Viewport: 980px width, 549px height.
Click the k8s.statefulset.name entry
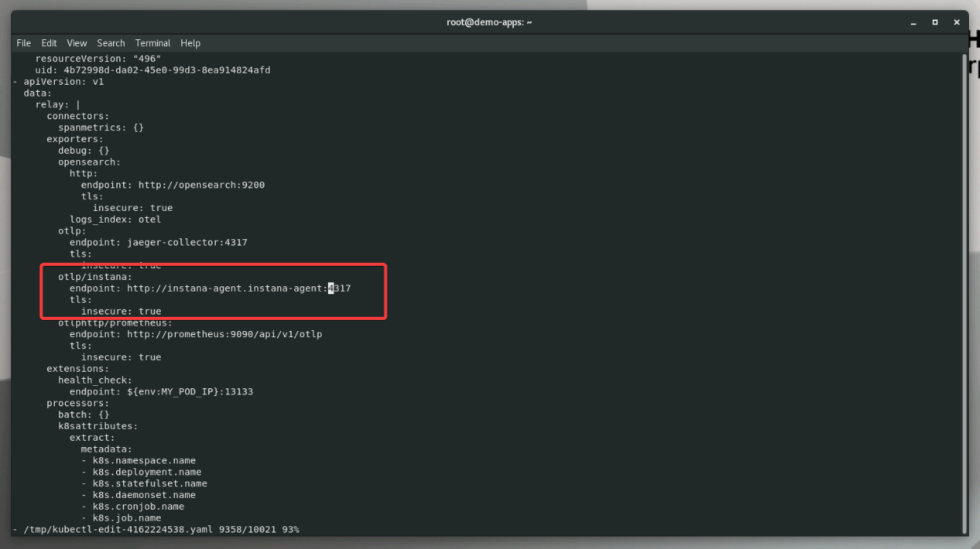tap(150, 483)
